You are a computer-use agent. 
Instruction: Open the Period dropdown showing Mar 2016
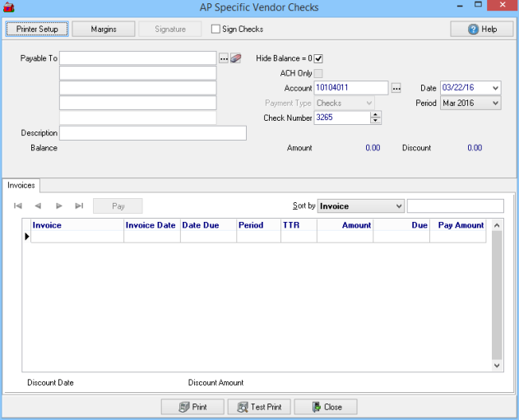[494, 103]
